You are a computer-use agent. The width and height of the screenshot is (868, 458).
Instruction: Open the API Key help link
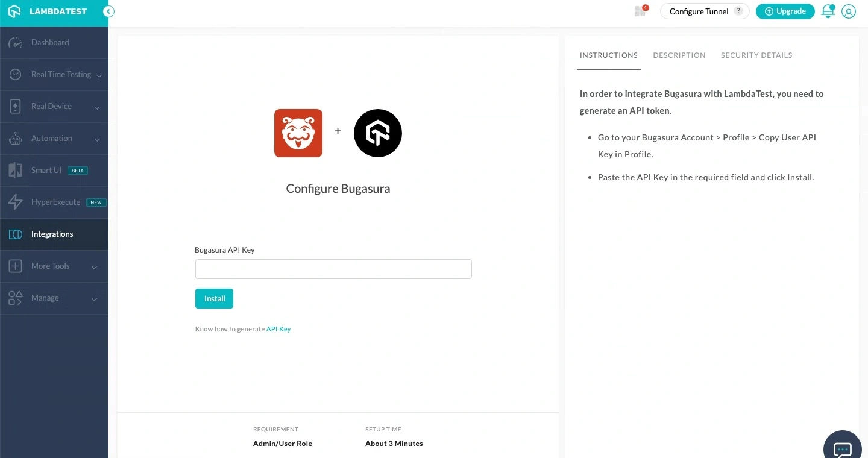tap(278, 329)
